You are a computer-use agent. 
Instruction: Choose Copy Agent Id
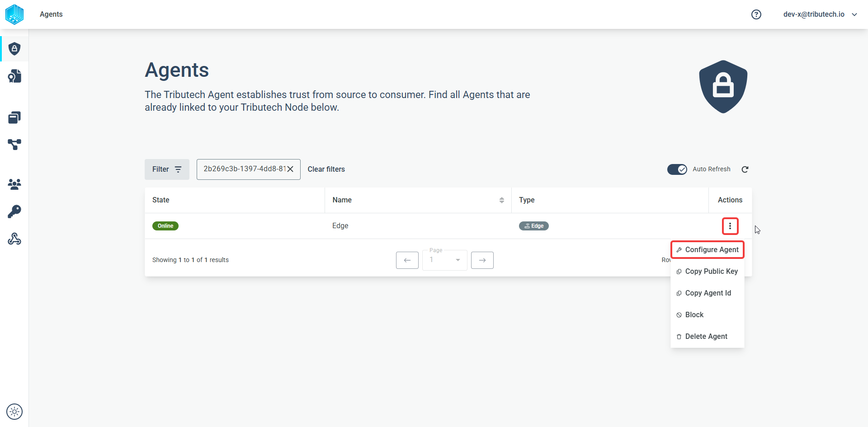[708, 293]
